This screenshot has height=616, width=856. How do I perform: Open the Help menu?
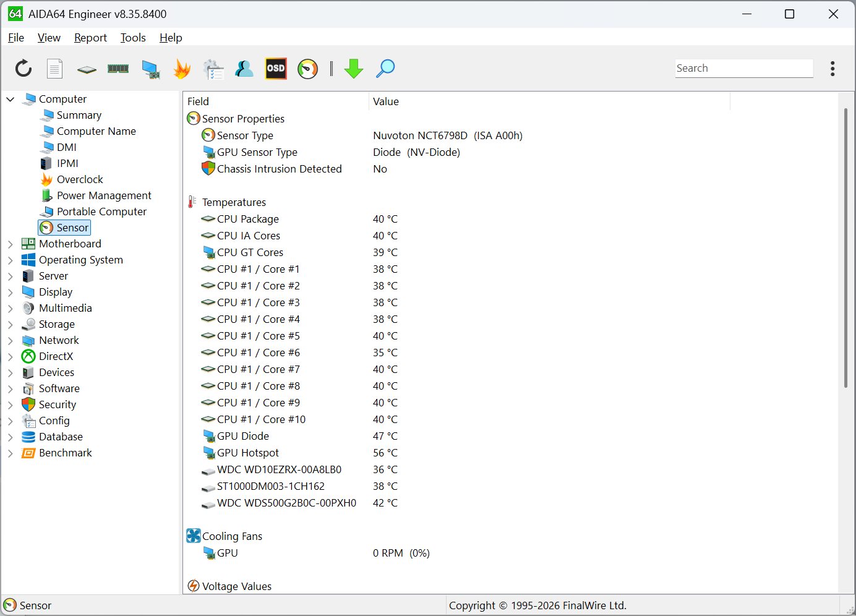click(x=171, y=38)
